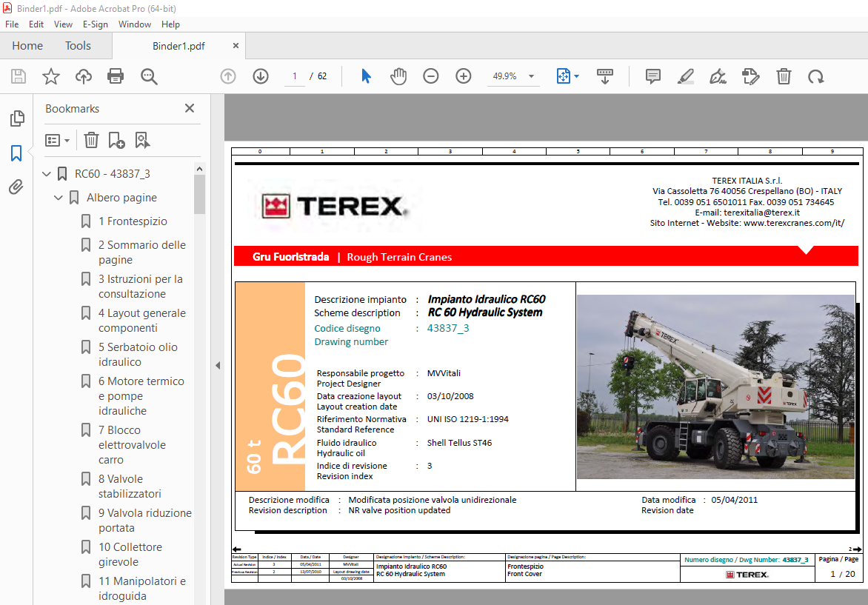Select the RC60 - 43837_3 root bookmark

click(x=113, y=174)
